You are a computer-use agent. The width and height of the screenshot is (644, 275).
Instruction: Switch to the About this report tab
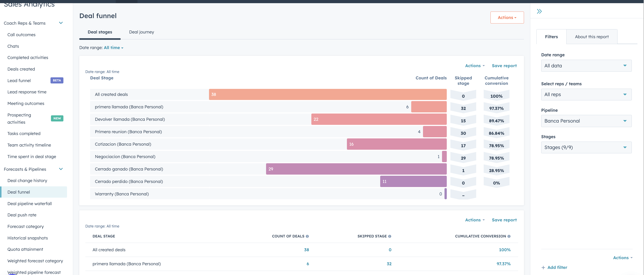click(592, 37)
